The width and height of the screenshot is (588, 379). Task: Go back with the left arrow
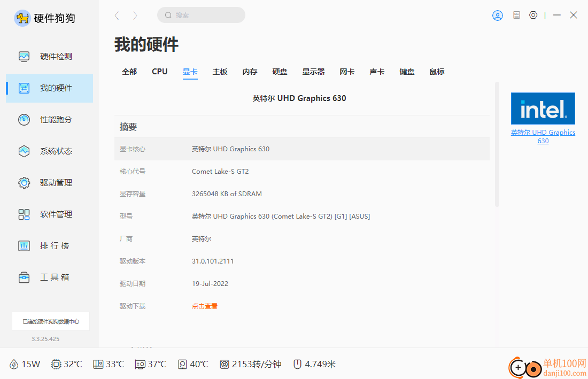(x=117, y=16)
